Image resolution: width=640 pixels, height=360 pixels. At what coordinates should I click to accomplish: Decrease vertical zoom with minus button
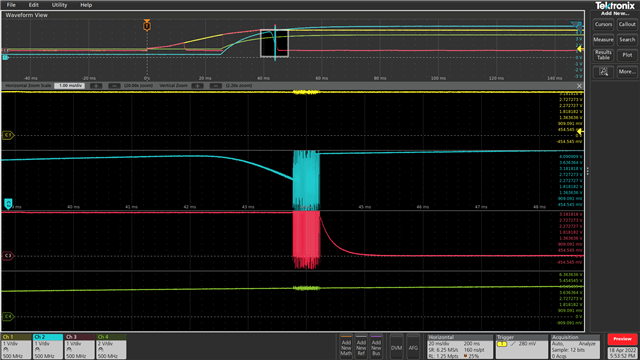pos(216,86)
